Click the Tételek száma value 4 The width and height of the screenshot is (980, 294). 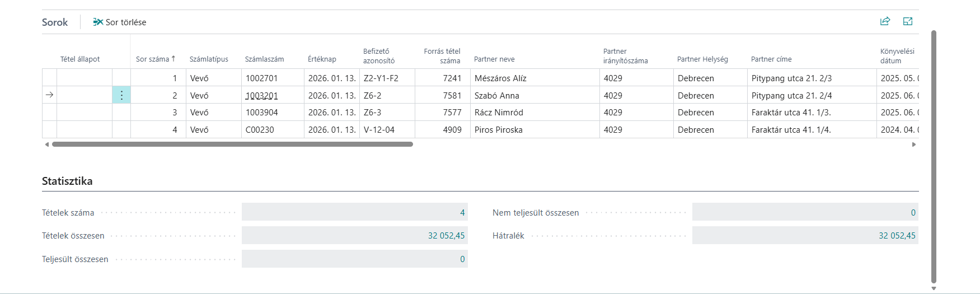[x=462, y=213]
